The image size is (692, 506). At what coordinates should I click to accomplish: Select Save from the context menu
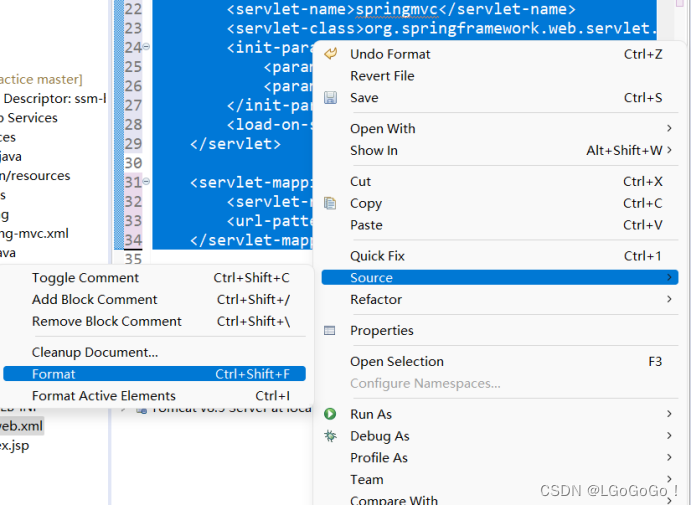click(x=500, y=97)
